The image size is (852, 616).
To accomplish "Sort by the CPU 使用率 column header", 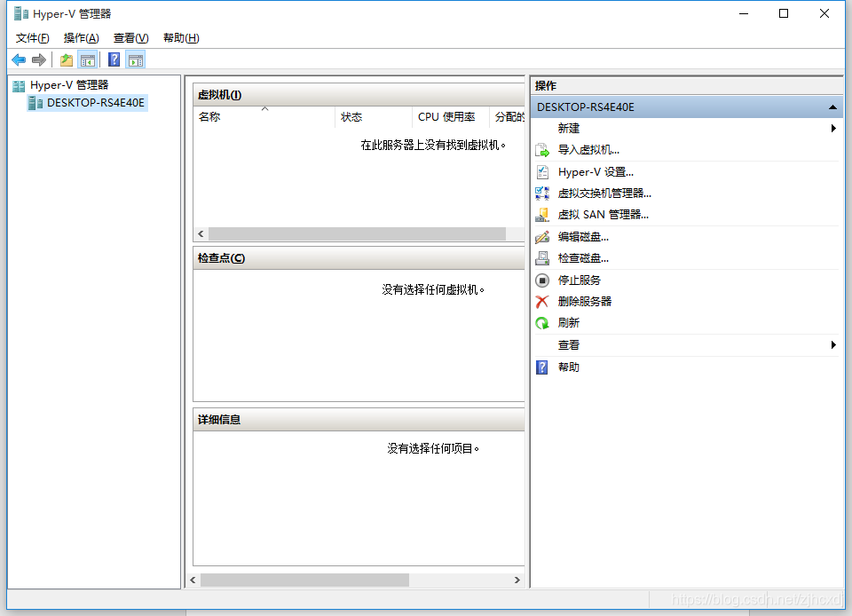I will click(451, 117).
